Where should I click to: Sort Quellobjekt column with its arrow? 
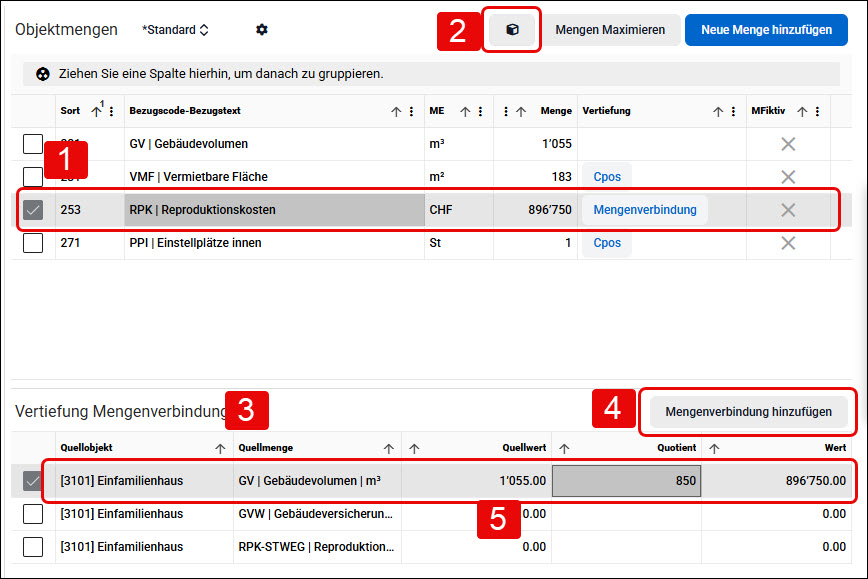pyautogui.click(x=220, y=448)
